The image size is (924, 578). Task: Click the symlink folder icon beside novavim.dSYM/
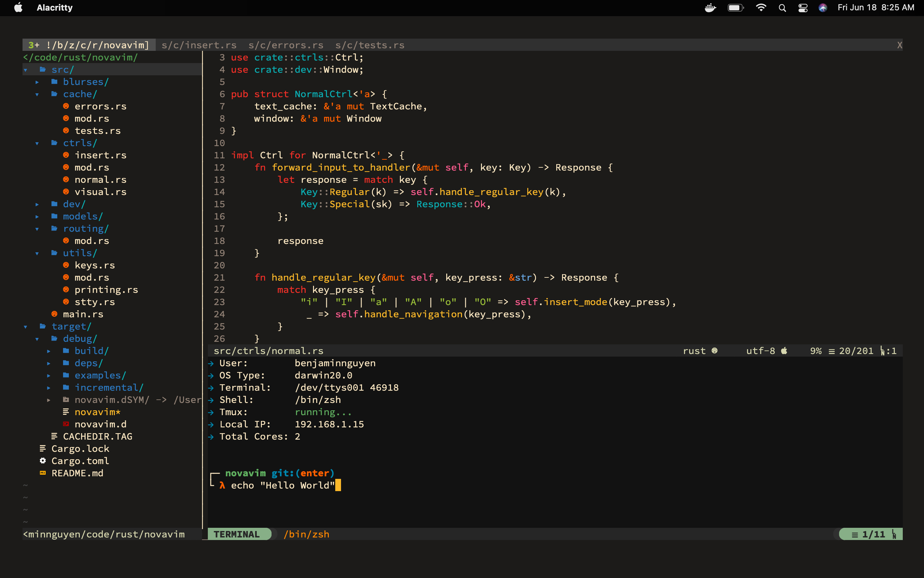66,400
